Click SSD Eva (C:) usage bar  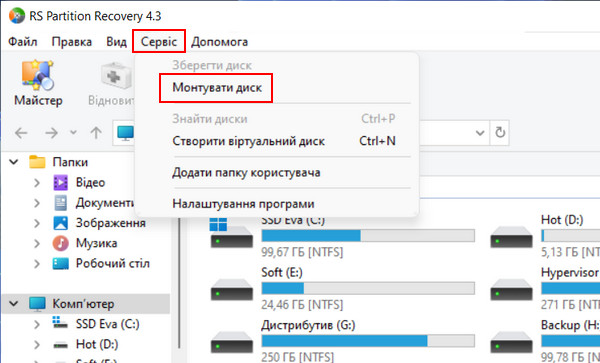click(368, 236)
